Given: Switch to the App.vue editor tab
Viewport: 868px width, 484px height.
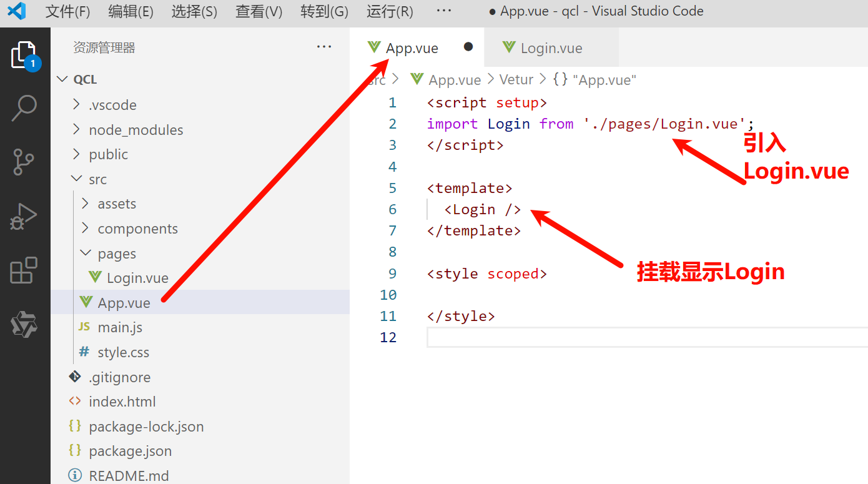Looking at the screenshot, I should (x=417, y=47).
